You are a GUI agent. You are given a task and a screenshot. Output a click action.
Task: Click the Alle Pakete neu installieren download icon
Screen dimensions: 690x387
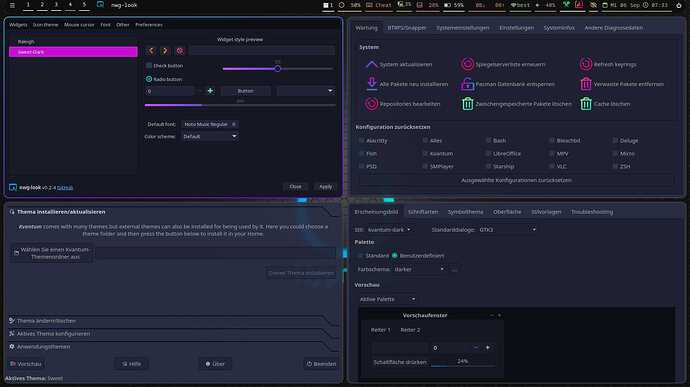pyautogui.click(x=371, y=84)
